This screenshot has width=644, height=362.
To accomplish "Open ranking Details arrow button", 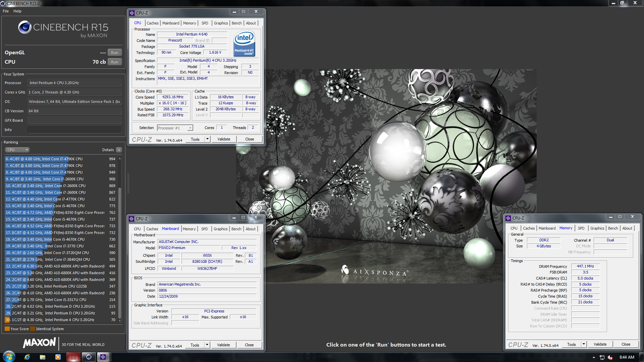I will click(x=119, y=150).
